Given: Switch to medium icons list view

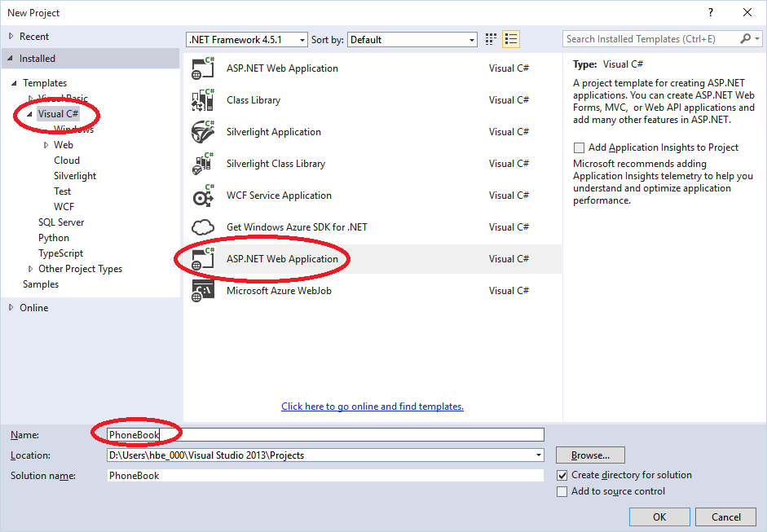Looking at the screenshot, I should [511, 39].
